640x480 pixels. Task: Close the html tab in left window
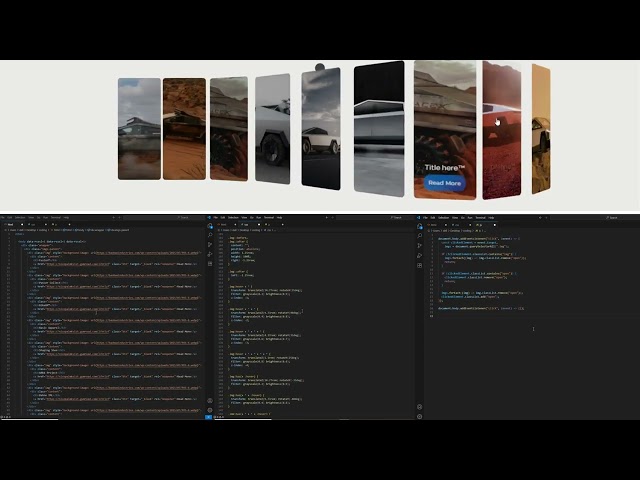pyautogui.click(x=22, y=224)
